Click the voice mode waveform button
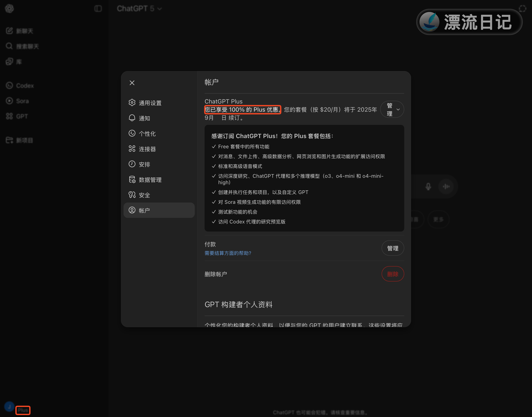This screenshot has height=417, width=532. pyautogui.click(x=446, y=187)
